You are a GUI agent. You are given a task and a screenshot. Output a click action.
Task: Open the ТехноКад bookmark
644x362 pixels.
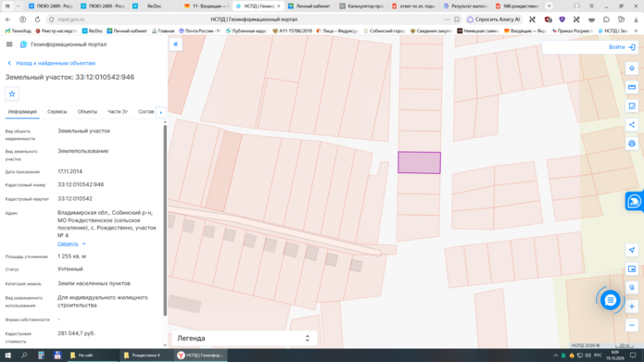(18, 31)
